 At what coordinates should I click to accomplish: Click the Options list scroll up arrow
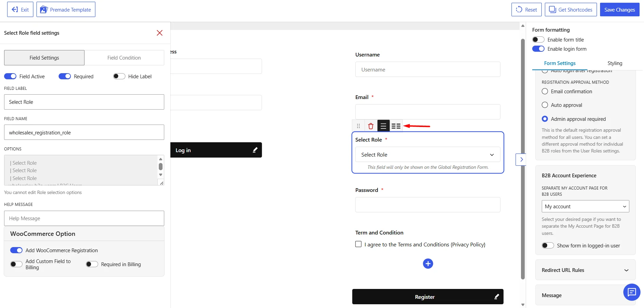click(161, 159)
